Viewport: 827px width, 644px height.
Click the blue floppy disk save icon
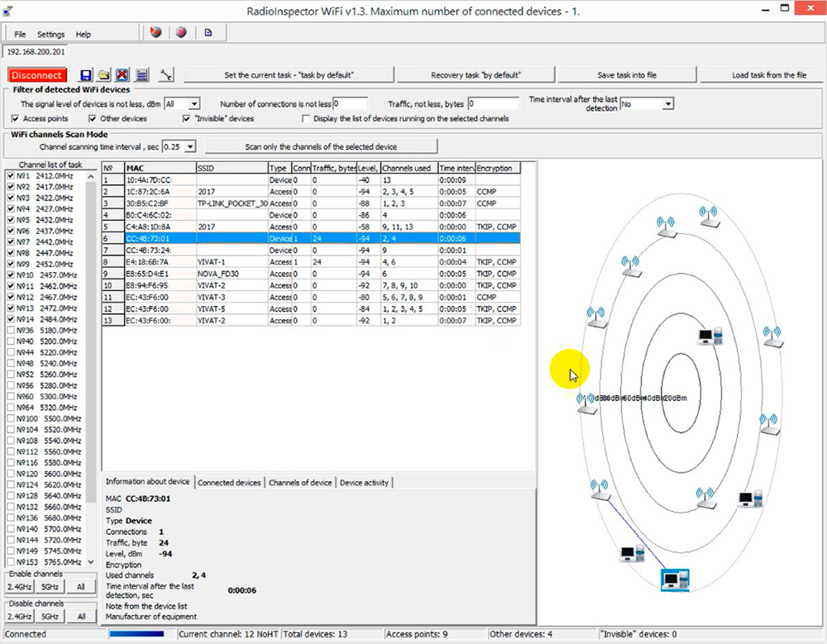85,75
